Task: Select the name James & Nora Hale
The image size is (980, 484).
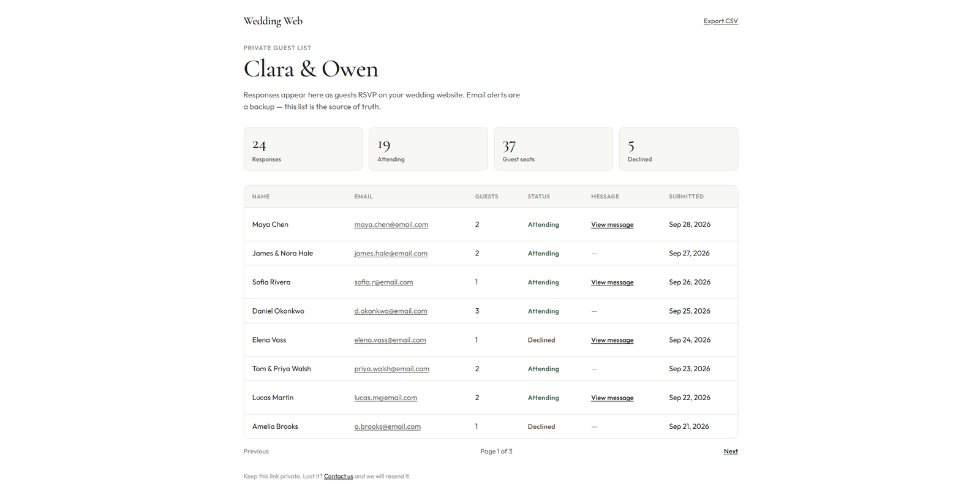Action: coord(282,253)
